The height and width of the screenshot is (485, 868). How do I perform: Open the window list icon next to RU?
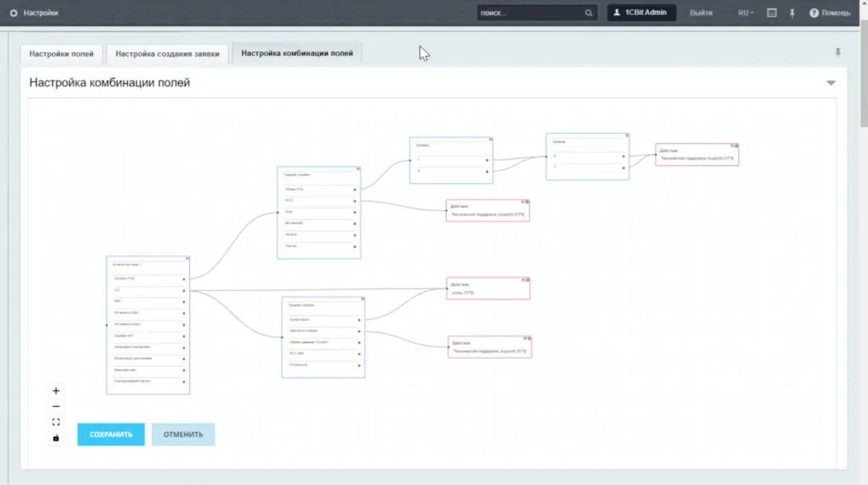pos(771,13)
